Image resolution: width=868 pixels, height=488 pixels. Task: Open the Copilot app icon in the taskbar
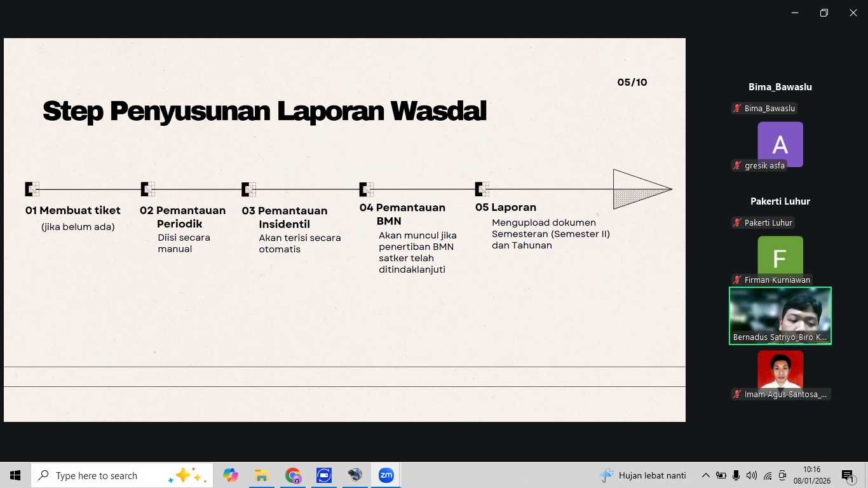(x=230, y=475)
